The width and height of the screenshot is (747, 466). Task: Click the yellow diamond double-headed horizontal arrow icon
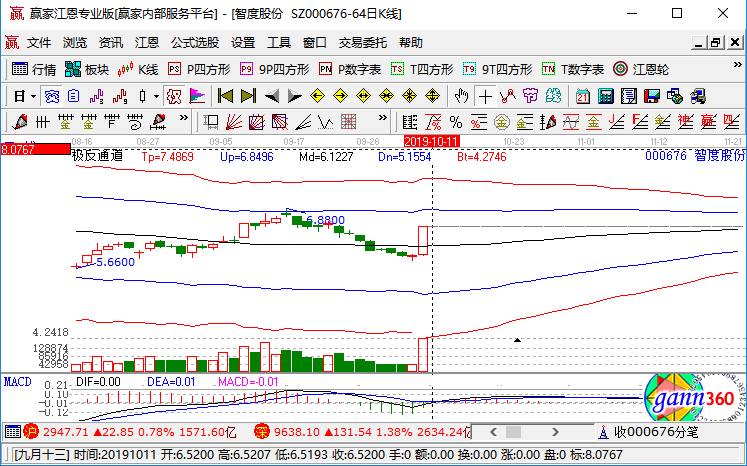(x=363, y=96)
